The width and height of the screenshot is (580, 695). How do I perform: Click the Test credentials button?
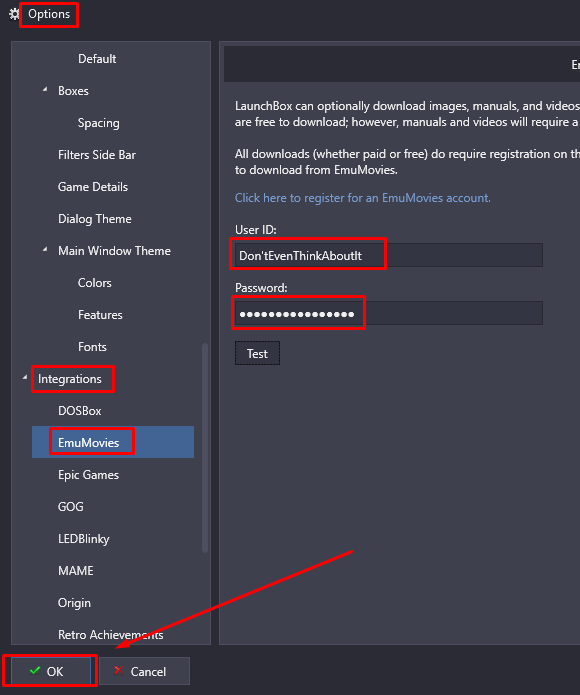coord(257,353)
